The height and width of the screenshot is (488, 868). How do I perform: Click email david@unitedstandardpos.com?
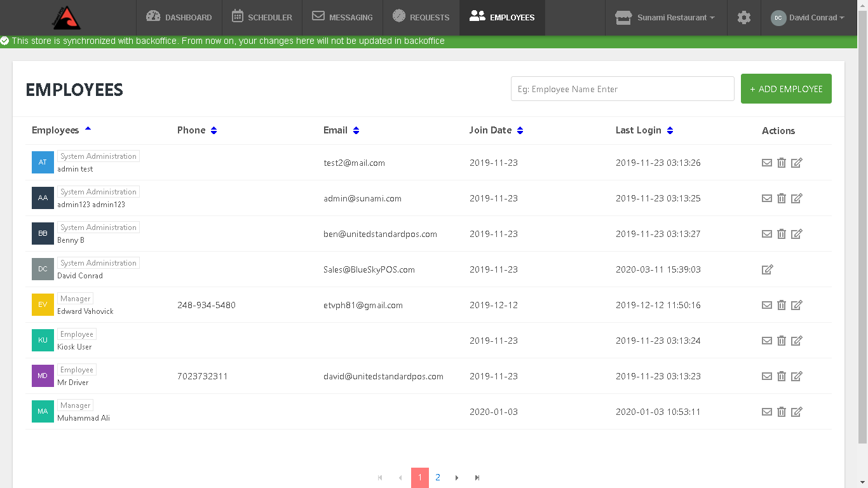click(x=383, y=376)
